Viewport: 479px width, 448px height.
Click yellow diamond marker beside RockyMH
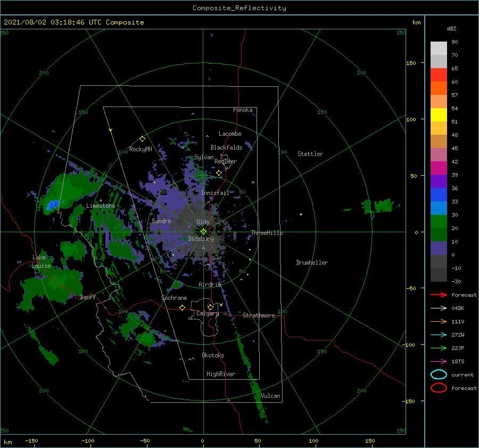pyautogui.click(x=142, y=139)
